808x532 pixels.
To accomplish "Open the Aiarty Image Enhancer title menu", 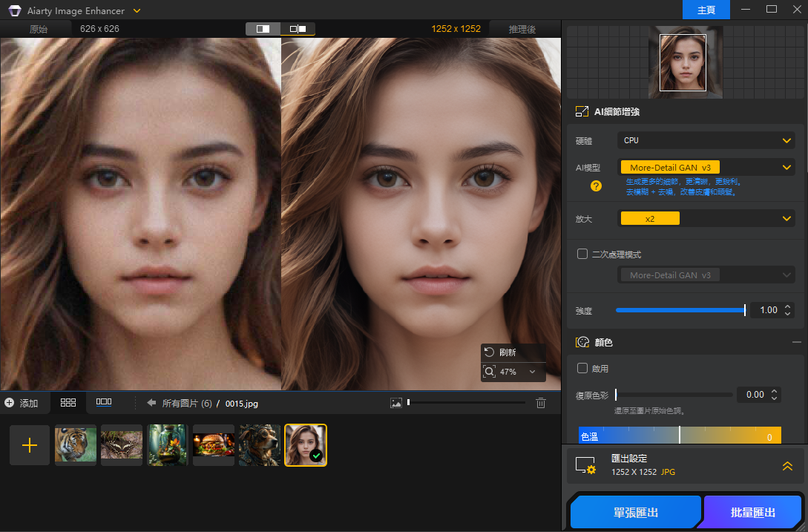I will (x=137, y=10).
